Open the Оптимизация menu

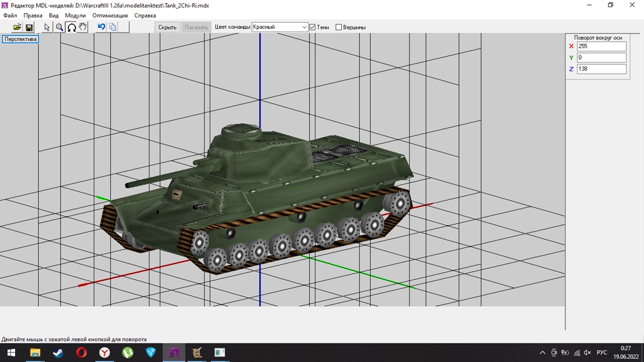[x=110, y=16]
